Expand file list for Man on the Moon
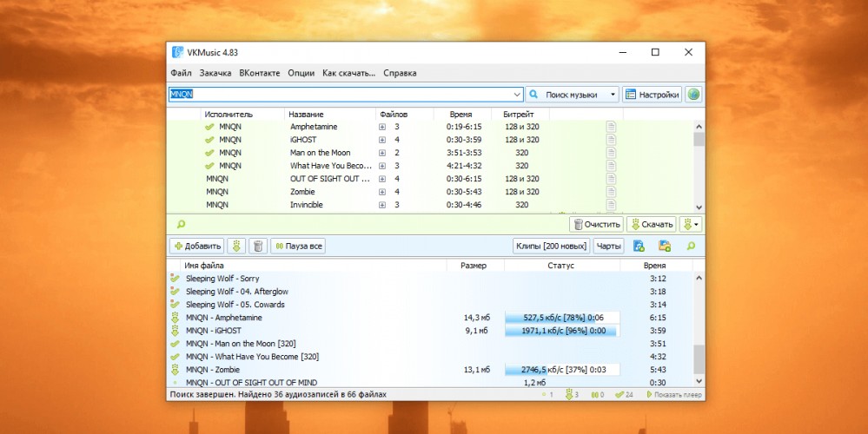 pos(382,153)
